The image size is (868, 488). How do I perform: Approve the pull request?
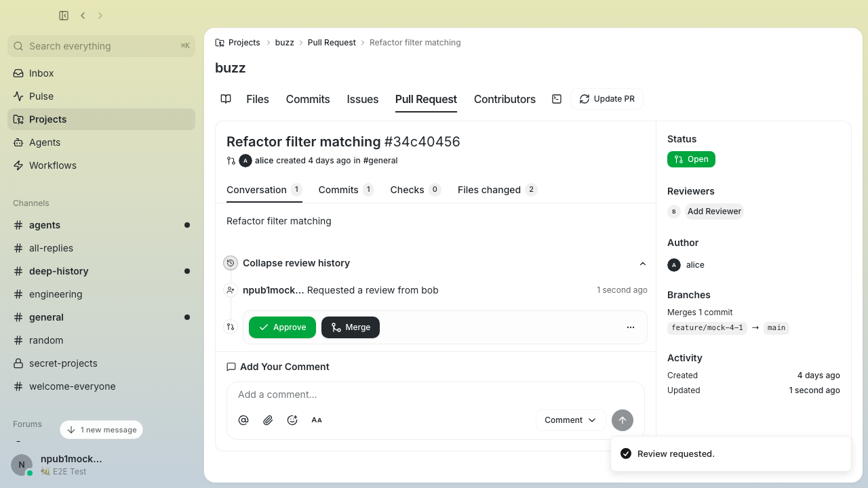coord(282,327)
